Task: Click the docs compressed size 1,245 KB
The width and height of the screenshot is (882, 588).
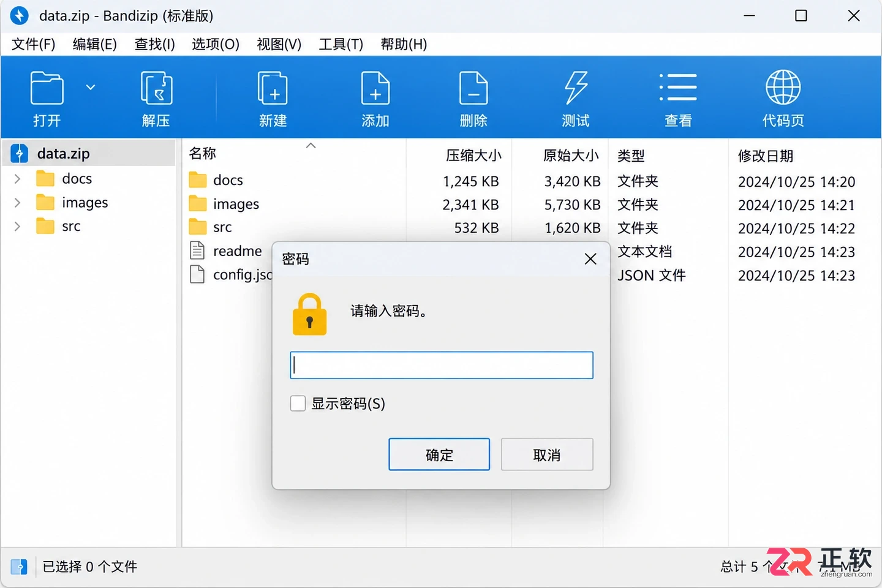Action: pyautogui.click(x=471, y=181)
